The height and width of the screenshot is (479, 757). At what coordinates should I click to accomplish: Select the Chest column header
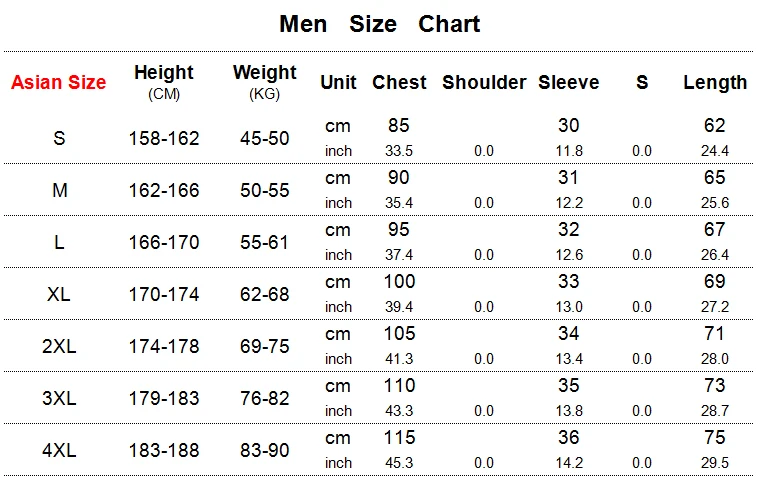click(399, 82)
